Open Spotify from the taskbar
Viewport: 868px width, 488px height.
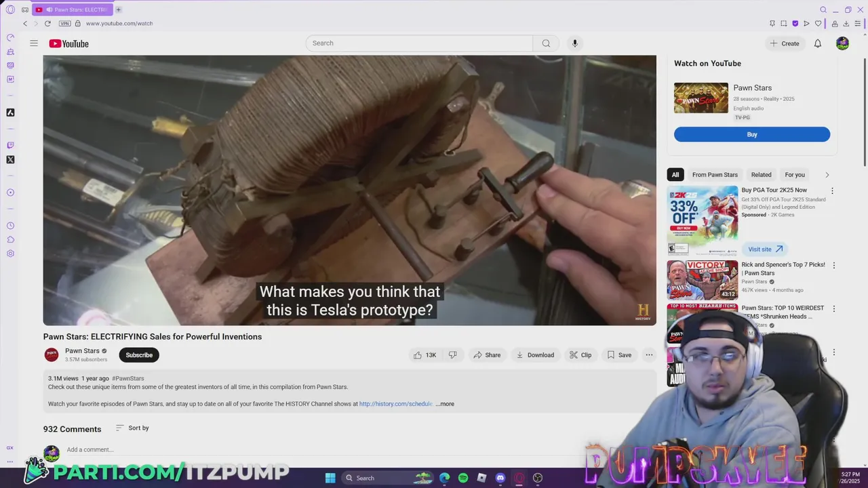coord(463,478)
